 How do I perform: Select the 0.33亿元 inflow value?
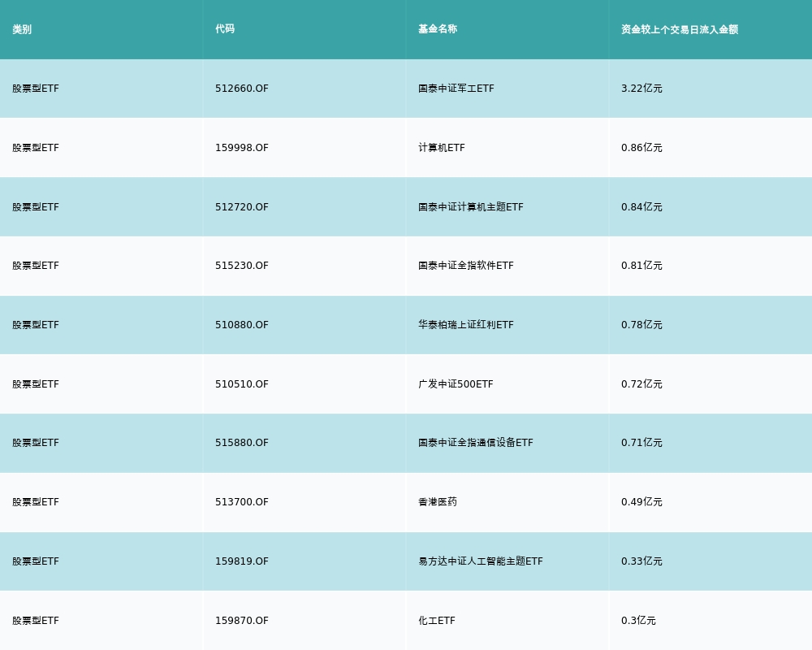(x=641, y=561)
